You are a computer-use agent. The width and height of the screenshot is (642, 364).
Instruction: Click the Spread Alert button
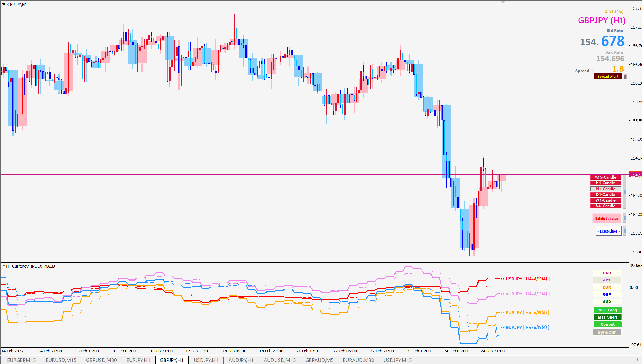click(x=608, y=77)
